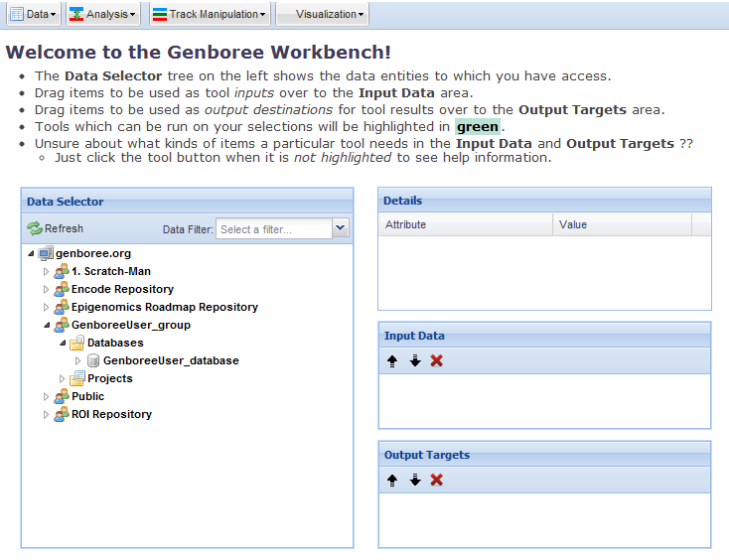This screenshot has width=729, height=560.
Task: Click the green Refresh arrows icon
Action: 35,228
